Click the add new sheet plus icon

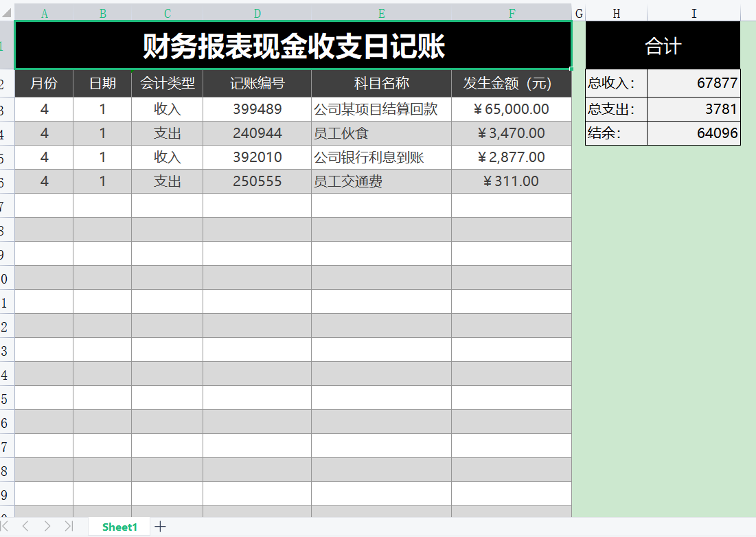pos(160,527)
